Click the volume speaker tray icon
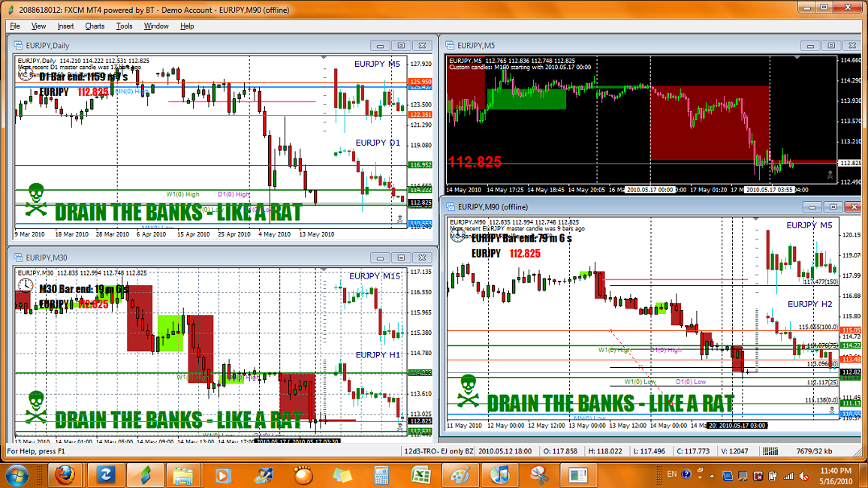Screen dimensions: 868x488 [803, 476]
